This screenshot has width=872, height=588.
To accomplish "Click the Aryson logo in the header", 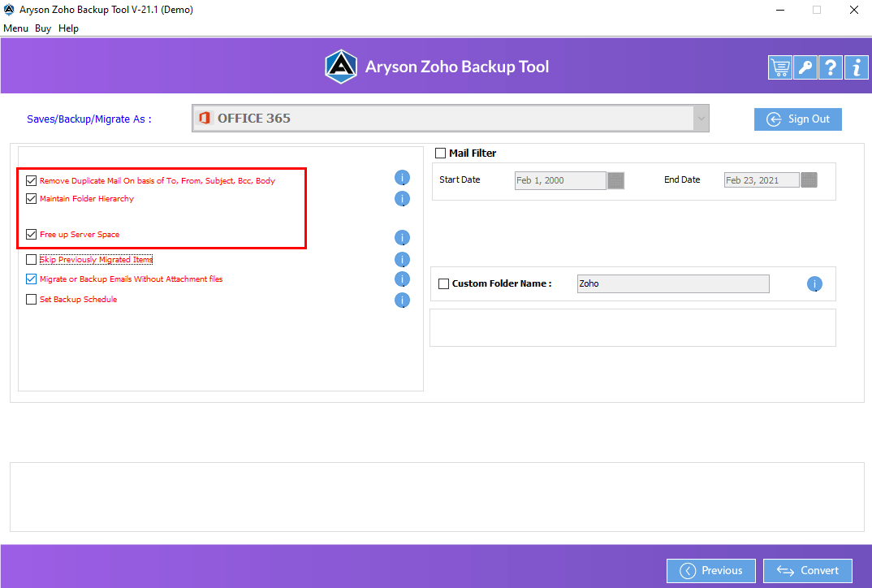I will pos(340,67).
